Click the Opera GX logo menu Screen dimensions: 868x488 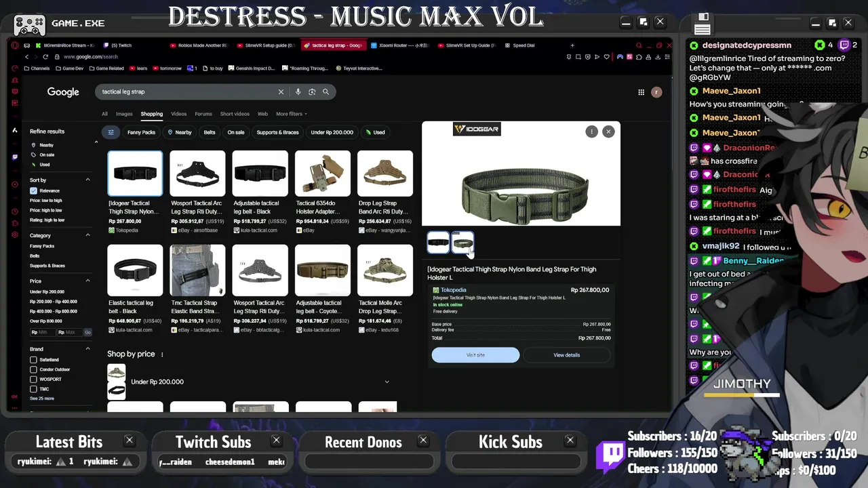15,45
